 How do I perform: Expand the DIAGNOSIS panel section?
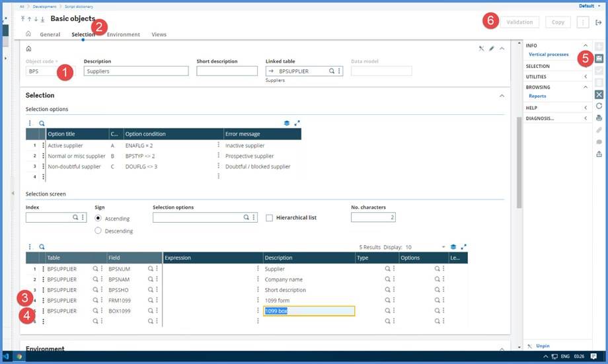pos(586,118)
